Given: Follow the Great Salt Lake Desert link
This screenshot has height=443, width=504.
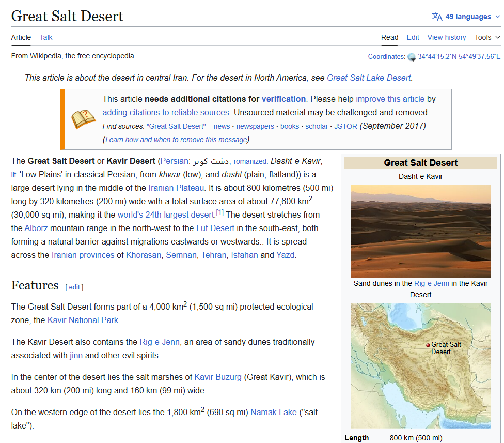Looking at the screenshot, I should click(369, 78).
